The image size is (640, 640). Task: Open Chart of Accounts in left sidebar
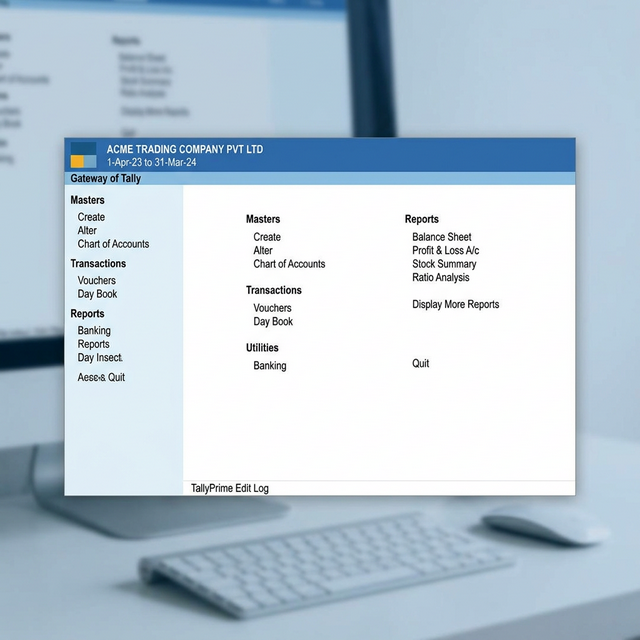coord(113,244)
